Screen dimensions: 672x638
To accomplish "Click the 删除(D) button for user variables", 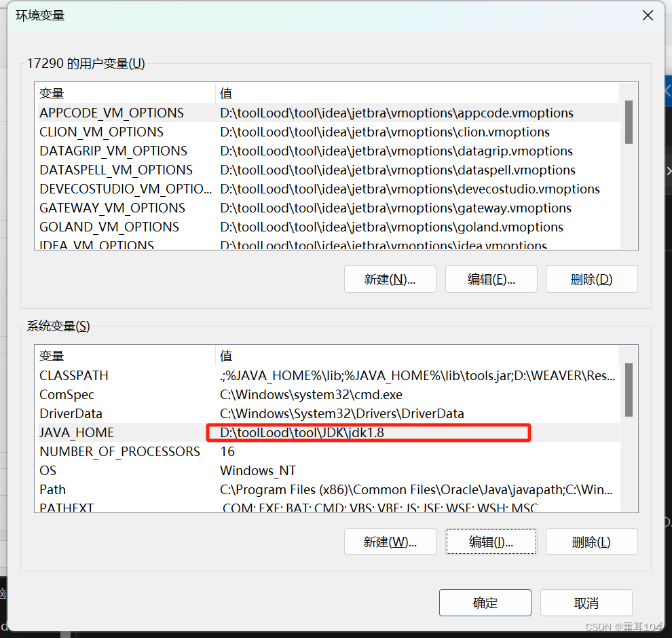I will pyautogui.click(x=591, y=278).
